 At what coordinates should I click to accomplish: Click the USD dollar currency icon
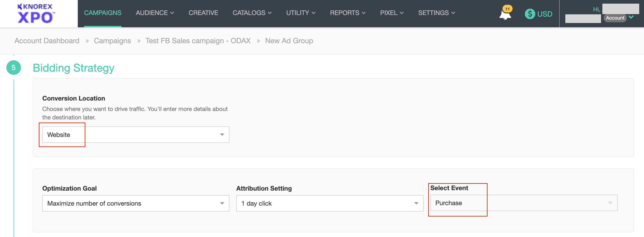pos(530,14)
